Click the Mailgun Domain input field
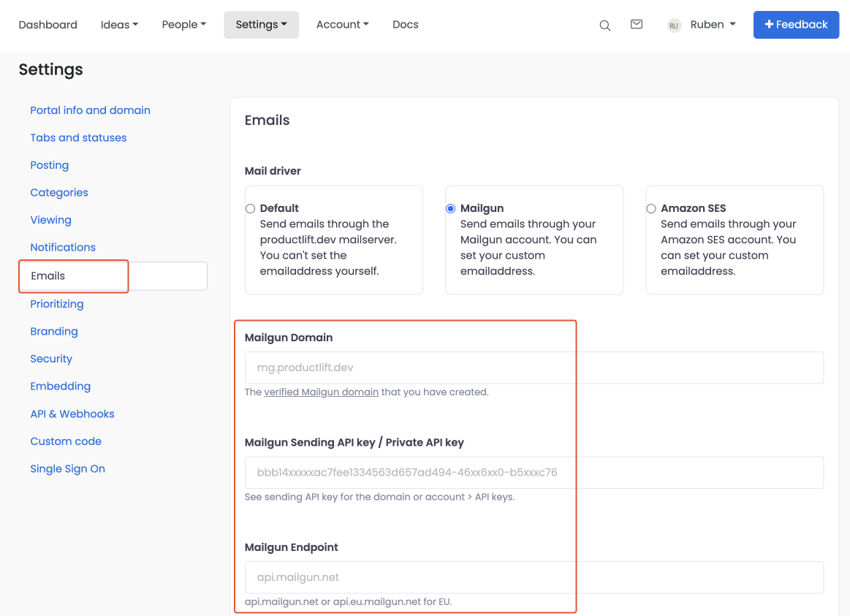 pos(534,368)
